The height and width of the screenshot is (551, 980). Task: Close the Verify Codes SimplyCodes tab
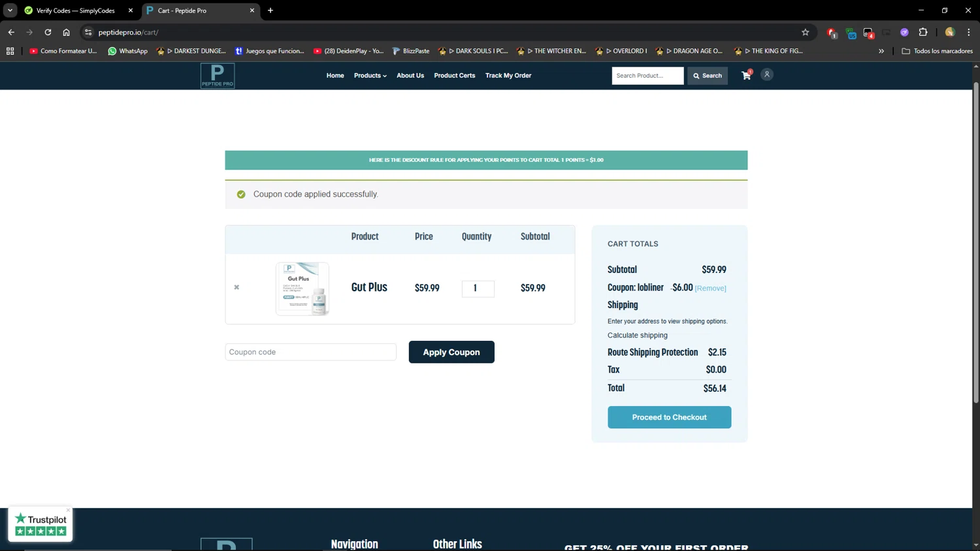tap(131, 10)
